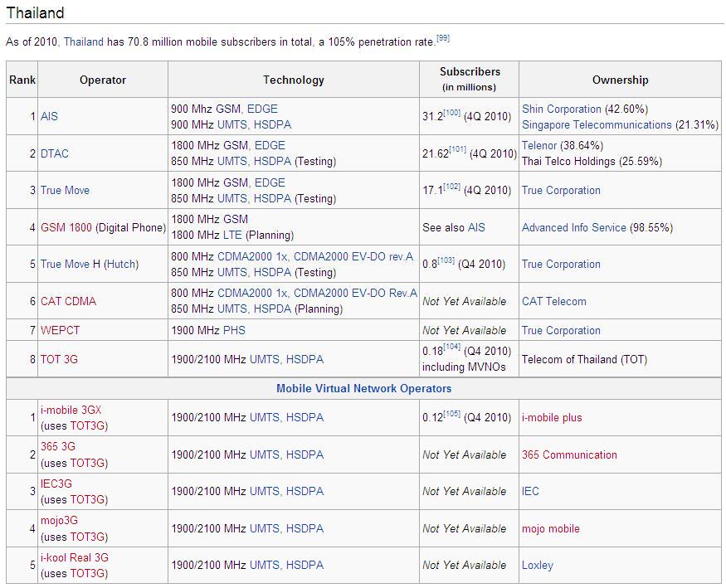Image resolution: width=726 pixels, height=588 pixels.
Task: Open citation [99] after penetration rate
Action: 443,38
